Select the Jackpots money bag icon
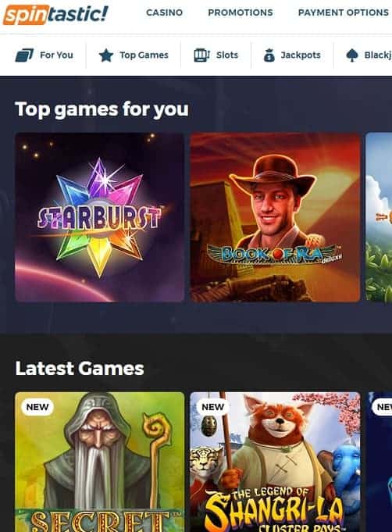The image size is (392, 532). (269, 55)
